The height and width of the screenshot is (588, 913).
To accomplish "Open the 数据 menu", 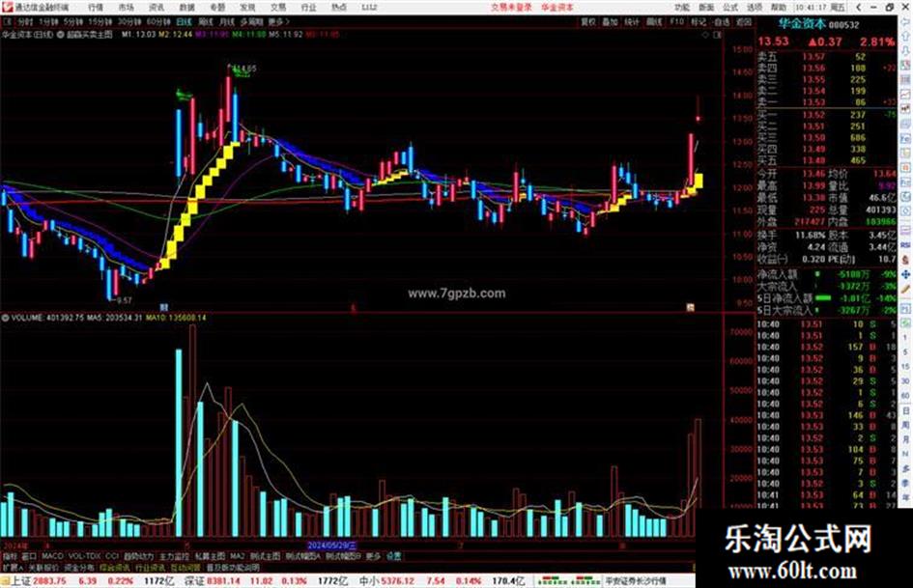I will (x=186, y=8).
